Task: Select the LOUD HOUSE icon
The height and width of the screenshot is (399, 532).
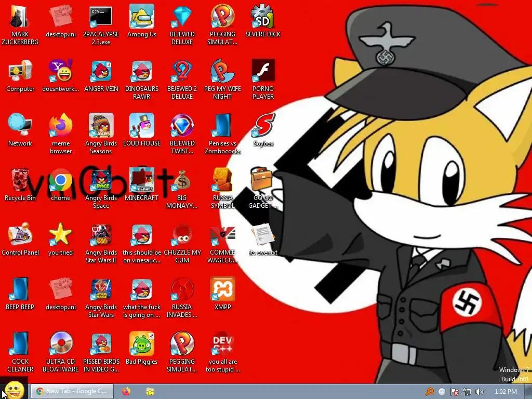Action: (x=141, y=126)
